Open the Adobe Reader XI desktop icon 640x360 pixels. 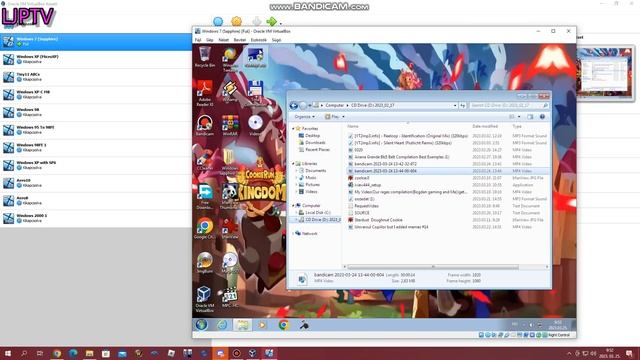coord(204,93)
